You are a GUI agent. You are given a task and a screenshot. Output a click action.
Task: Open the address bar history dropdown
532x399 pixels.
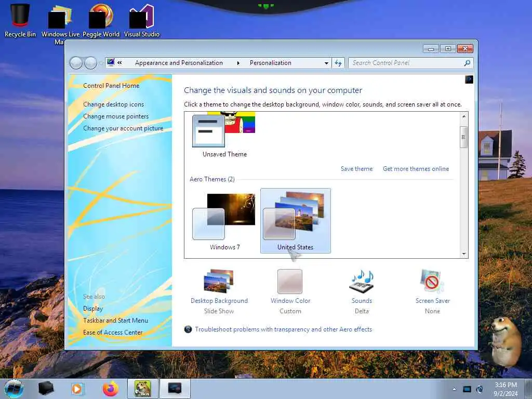[326, 63]
